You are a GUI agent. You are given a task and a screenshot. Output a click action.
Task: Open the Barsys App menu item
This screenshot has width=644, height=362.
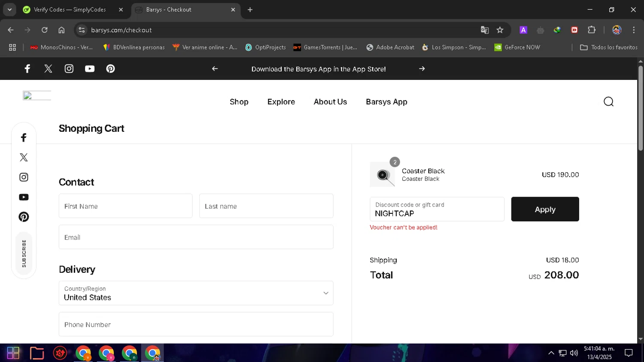coord(386,102)
